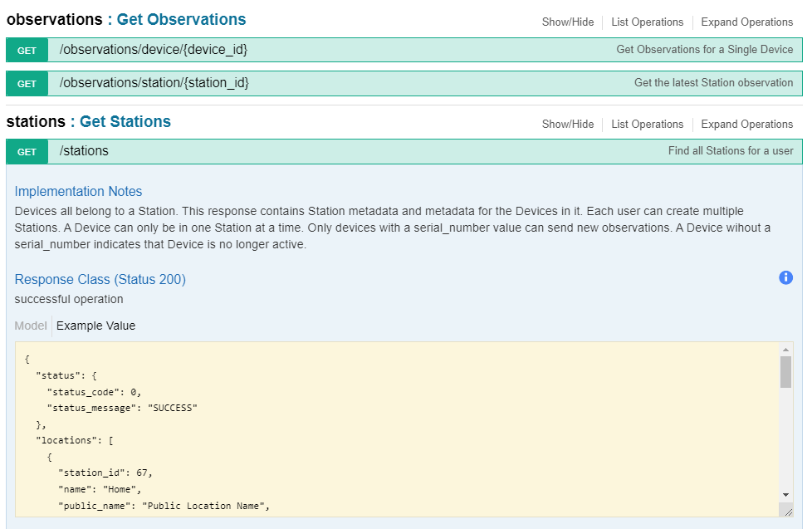Image resolution: width=812 pixels, height=529 pixels.
Task: Expand Operations in the stations section
Action: (x=746, y=124)
